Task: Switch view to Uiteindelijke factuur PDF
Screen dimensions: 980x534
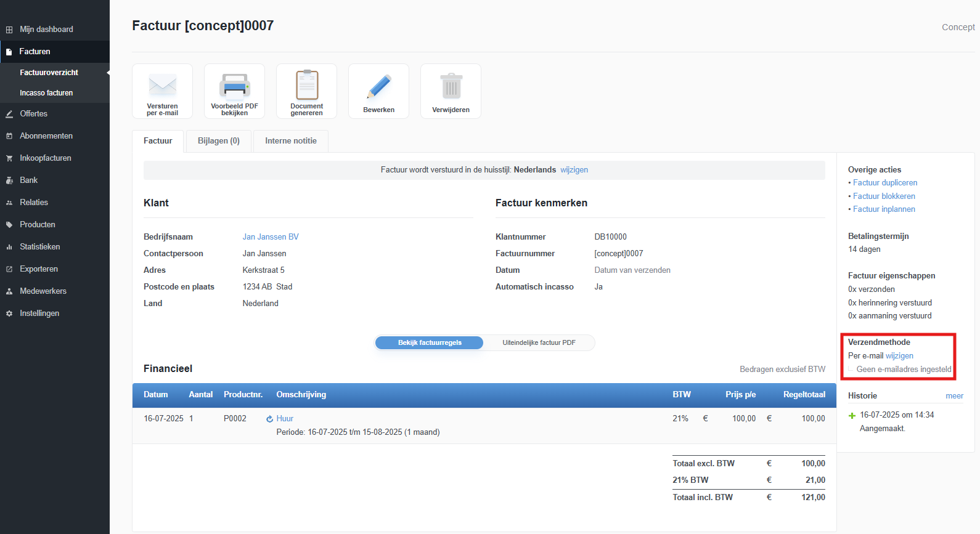Action: click(539, 343)
